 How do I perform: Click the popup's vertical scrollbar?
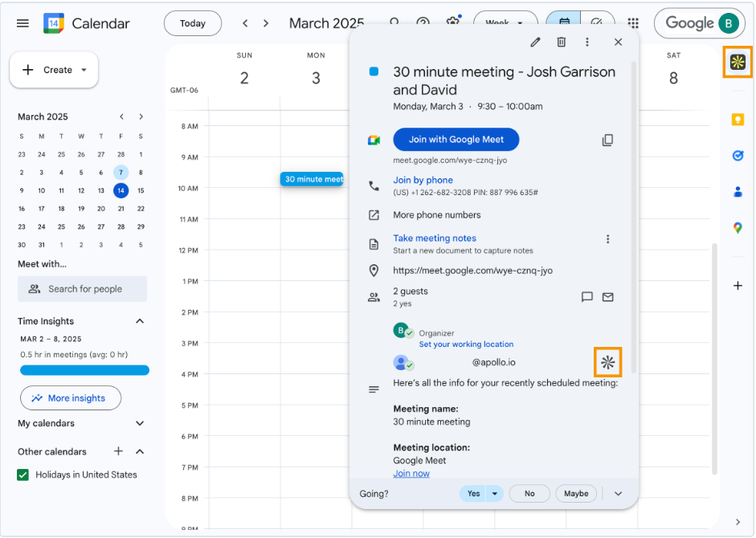(633, 217)
